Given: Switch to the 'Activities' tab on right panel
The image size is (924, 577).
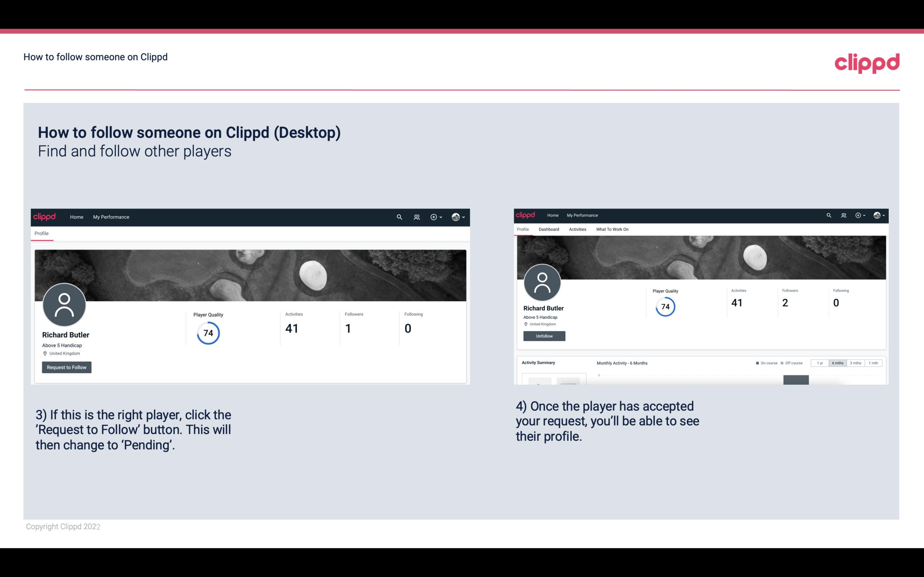Looking at the screenshot, I should pos(577,229).
